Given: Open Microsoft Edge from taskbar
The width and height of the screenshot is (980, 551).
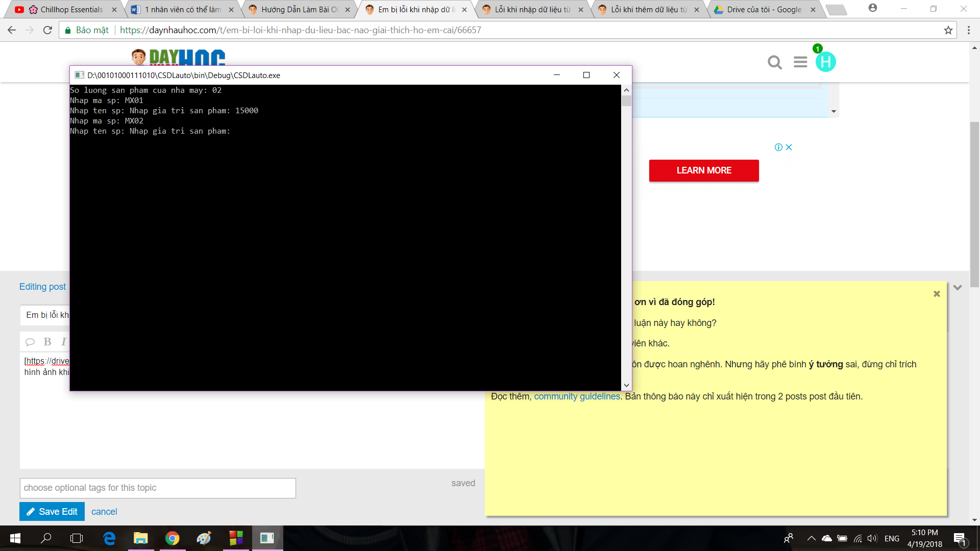Looking at the screenshot, I should point(109,538).
